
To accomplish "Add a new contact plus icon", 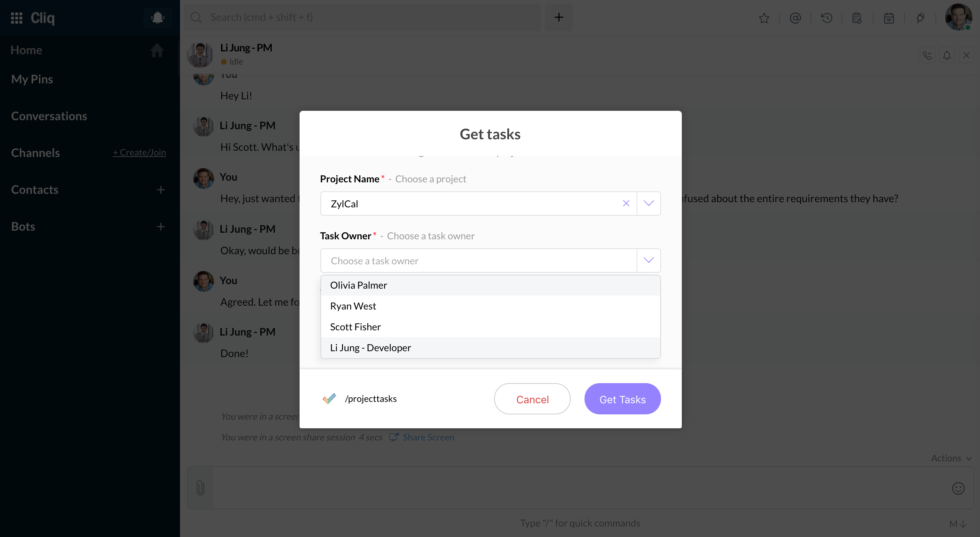I will 161,190.
